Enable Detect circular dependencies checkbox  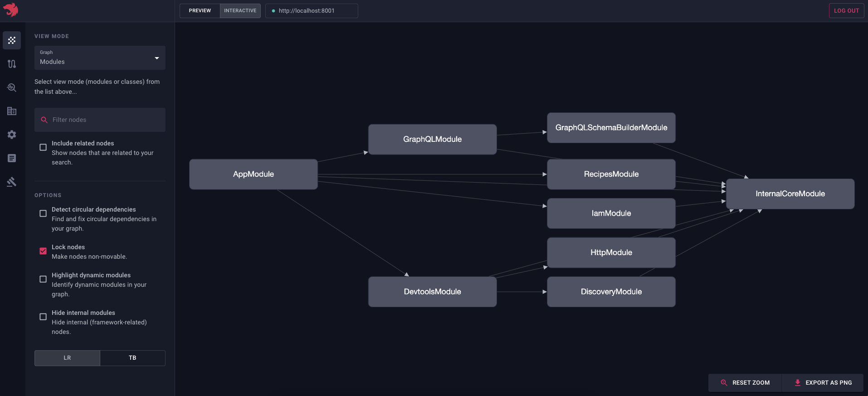(43, 213)
